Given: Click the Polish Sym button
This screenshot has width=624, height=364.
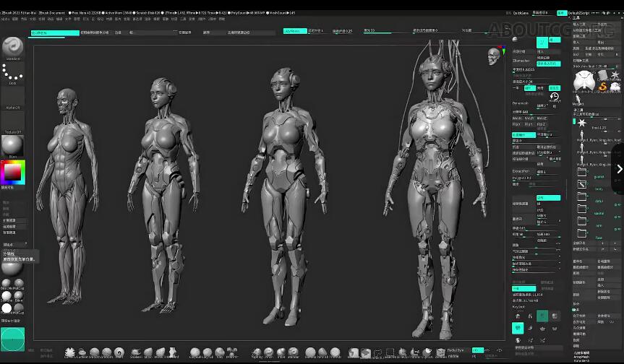Looking at the screenshot, I should [x=456, y=350].
